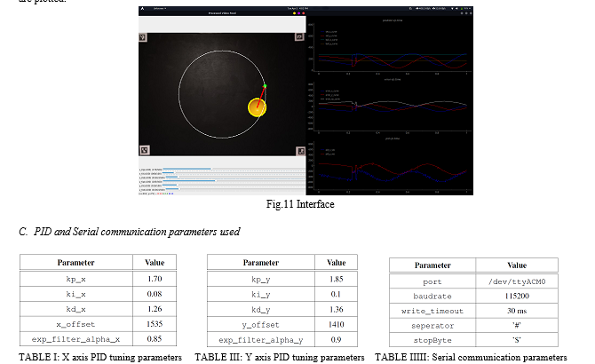This screenshot has width=595, height=364.
Task: Click the 'Fig.11 Interface' caption
Action: click(x=300, y=204)
